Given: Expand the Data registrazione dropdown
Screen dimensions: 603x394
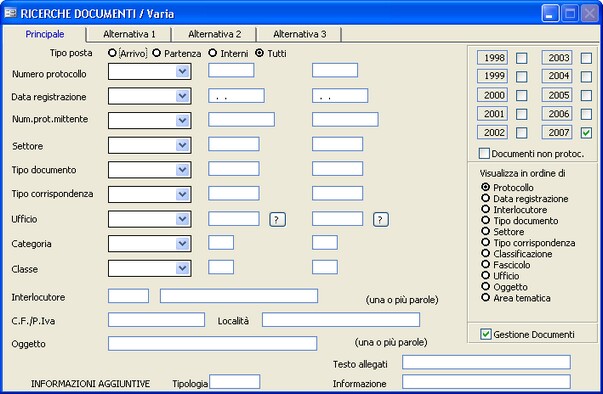Looking at the screenshot, I should click(x=183, y=96).
